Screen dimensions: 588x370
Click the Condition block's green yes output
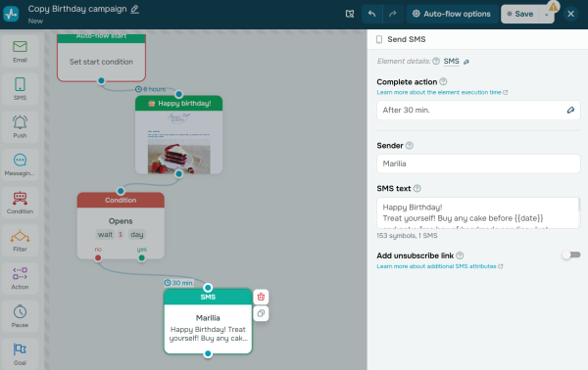pyautogui.click(x=141, y=257)
